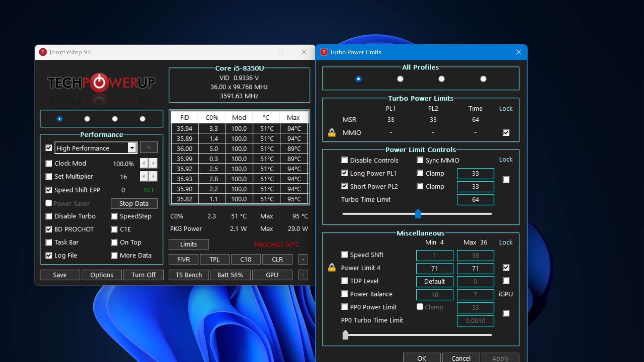Click the CLR button

(x=277, y=259)
